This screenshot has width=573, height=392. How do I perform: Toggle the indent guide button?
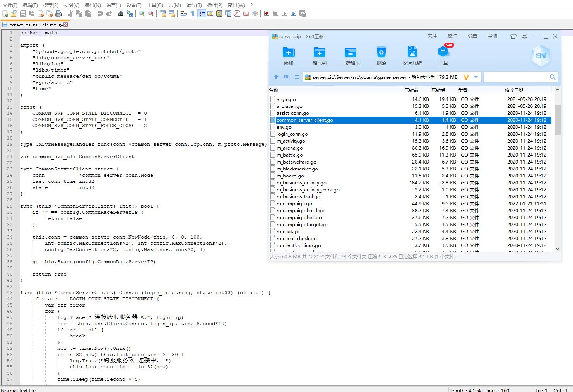point(202,14)
